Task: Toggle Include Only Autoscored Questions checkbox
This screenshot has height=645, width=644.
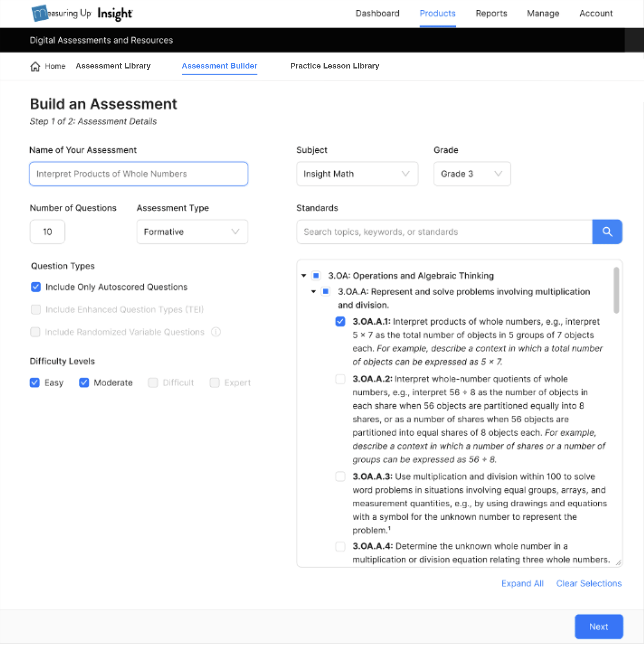Action: tap(36, 287)
